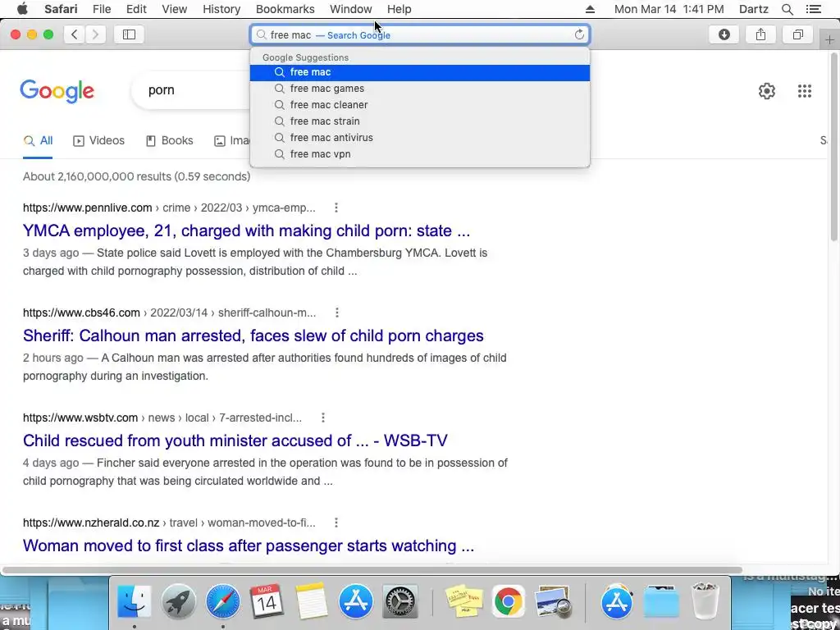Open the Bookmarks menu
The image size is (840, 630).
(285, 9)
